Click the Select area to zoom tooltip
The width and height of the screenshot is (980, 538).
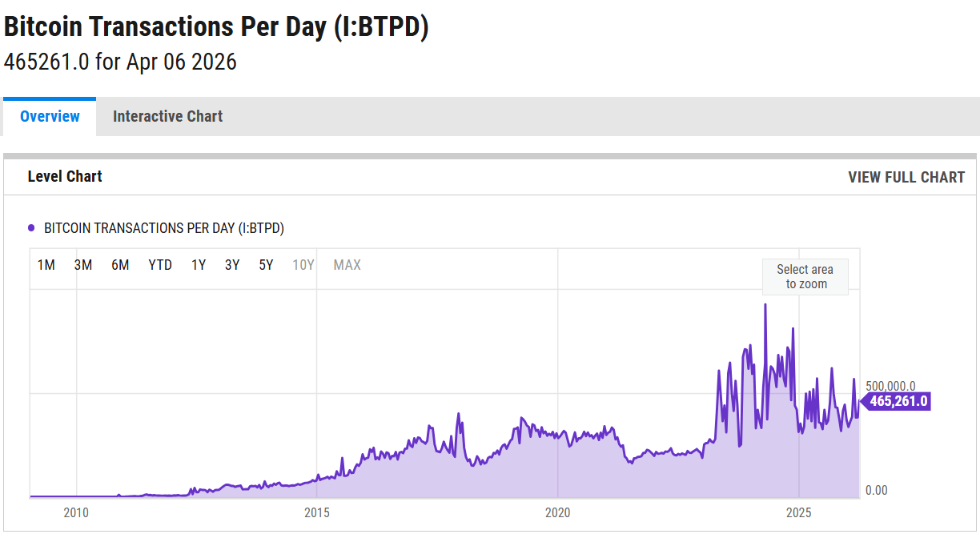point(805,276)
